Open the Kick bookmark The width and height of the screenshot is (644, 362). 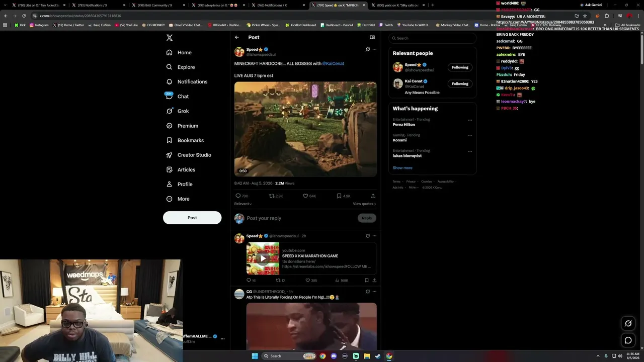[x=20, y=25]
